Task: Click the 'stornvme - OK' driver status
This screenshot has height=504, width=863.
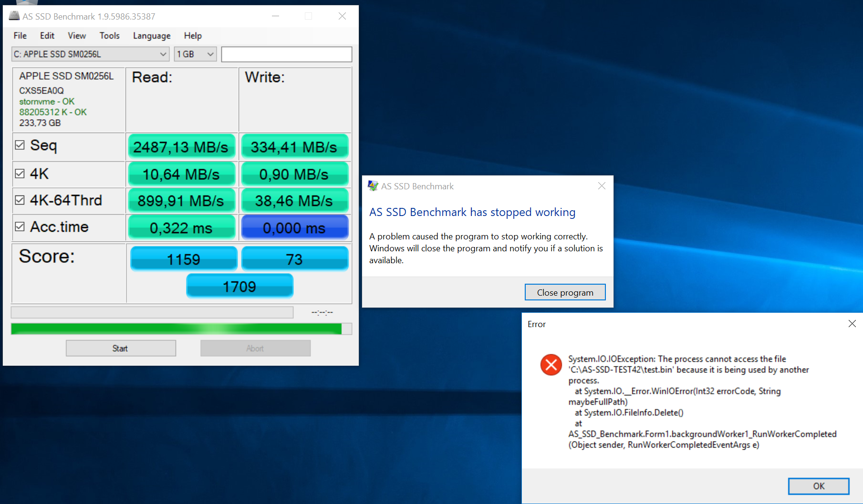Action: click(47, 102)
